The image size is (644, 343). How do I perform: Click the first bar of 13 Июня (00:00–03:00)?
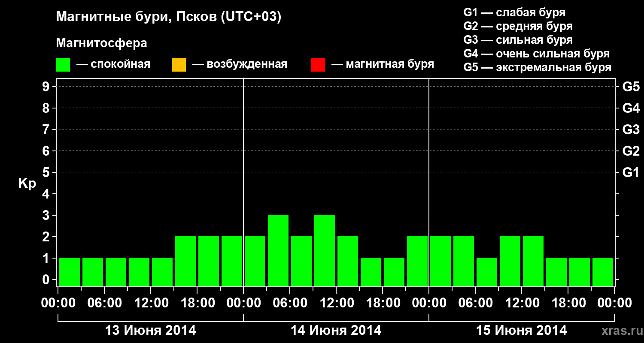point(70,272)
